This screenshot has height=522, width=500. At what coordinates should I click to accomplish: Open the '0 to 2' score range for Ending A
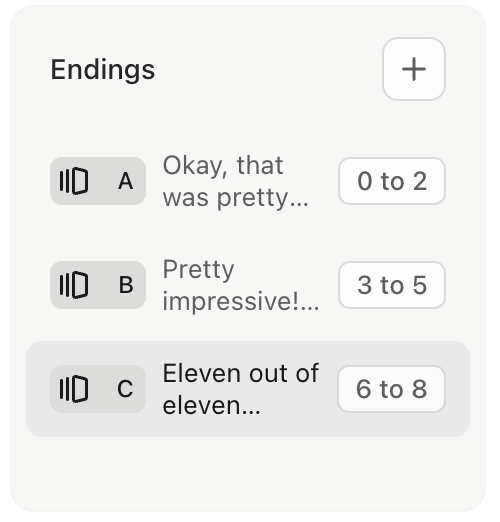[x=392, y=181]
